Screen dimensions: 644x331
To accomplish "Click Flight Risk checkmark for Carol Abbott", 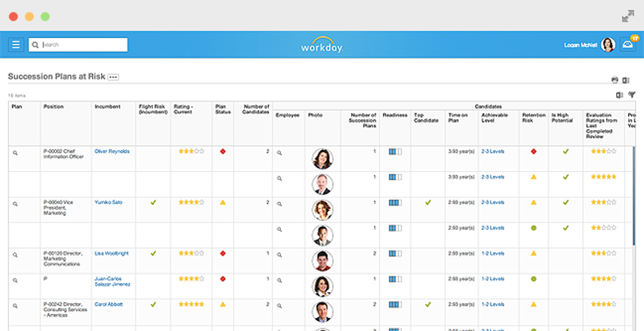I will (153, 304).
